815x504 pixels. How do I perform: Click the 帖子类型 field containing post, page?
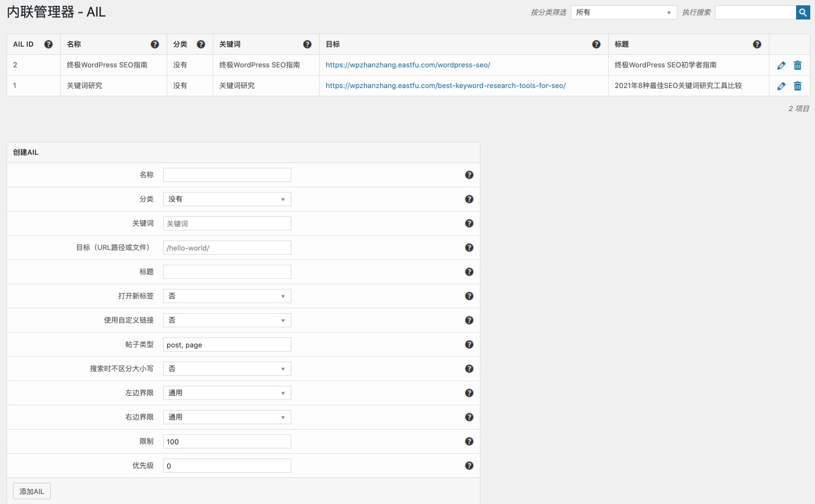coord(227,344)
